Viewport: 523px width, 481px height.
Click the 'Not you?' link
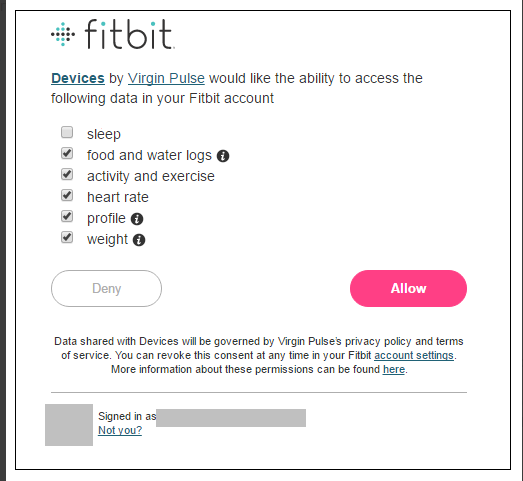tap(120, 430)
